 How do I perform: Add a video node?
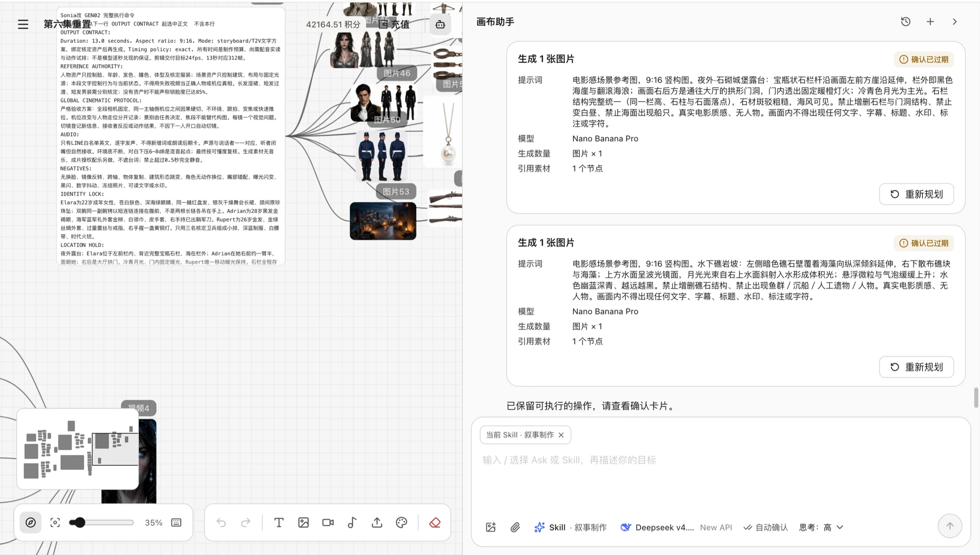coord(328,522)
